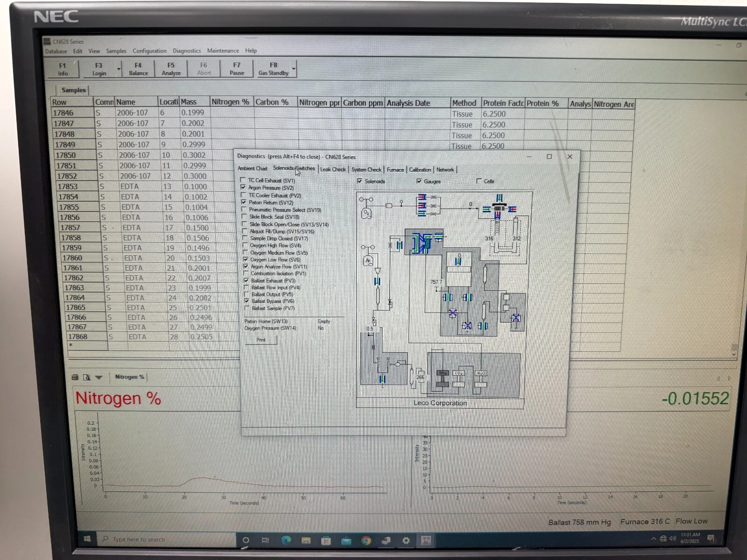The image size is (747, 560).
Task: Click the CO2 cell in diagram
Action: pos(458,373)
